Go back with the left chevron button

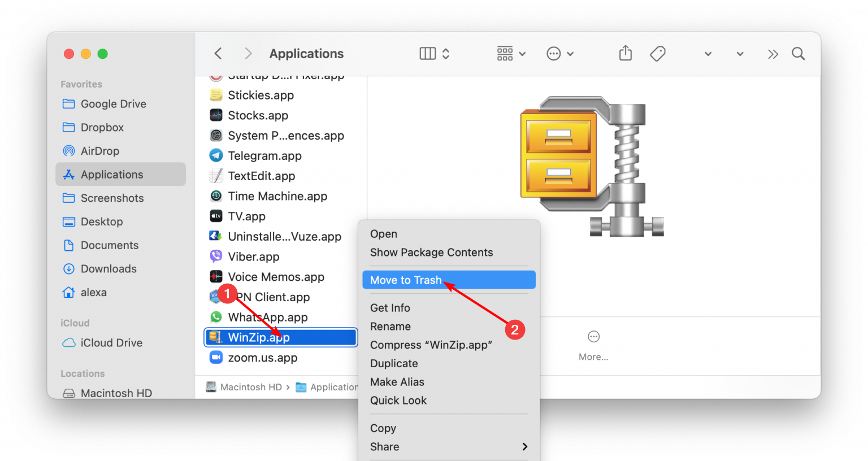tap(218, 54)
